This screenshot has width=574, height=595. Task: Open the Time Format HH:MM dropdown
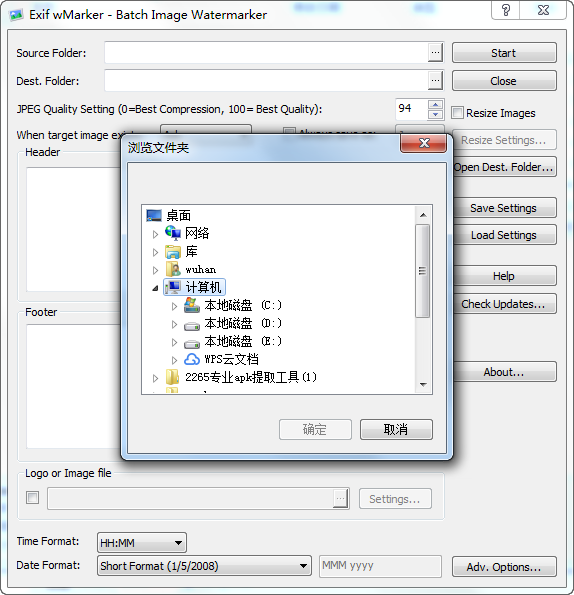click(142, 543)
